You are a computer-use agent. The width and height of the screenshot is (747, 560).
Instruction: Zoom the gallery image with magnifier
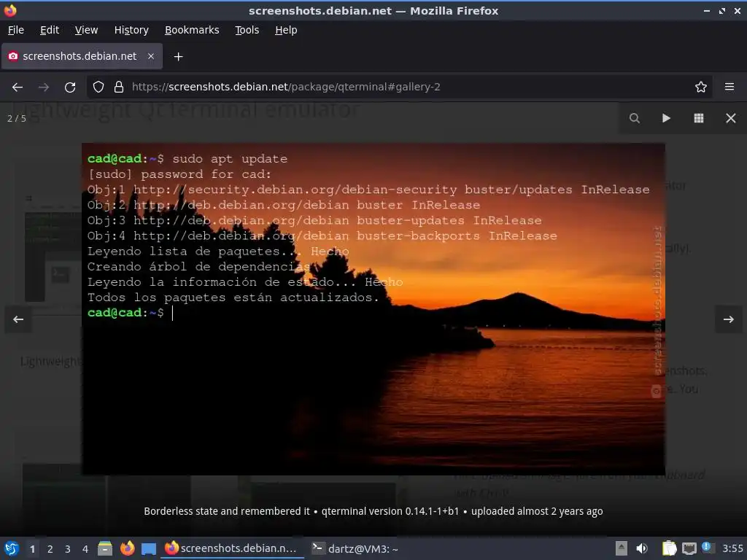point(634,118)
